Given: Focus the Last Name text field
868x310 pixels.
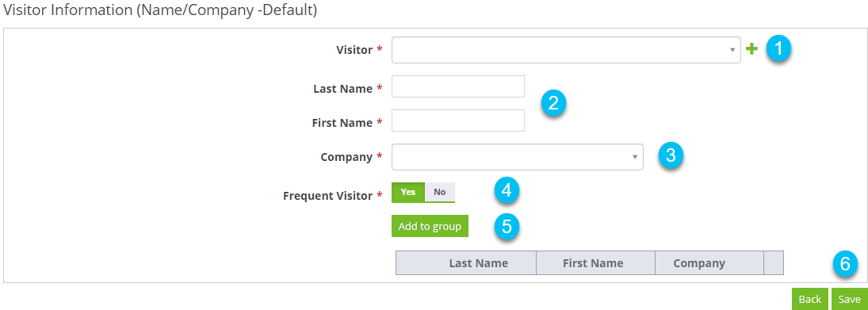Looking at the screenshot, I should point(458,86).
